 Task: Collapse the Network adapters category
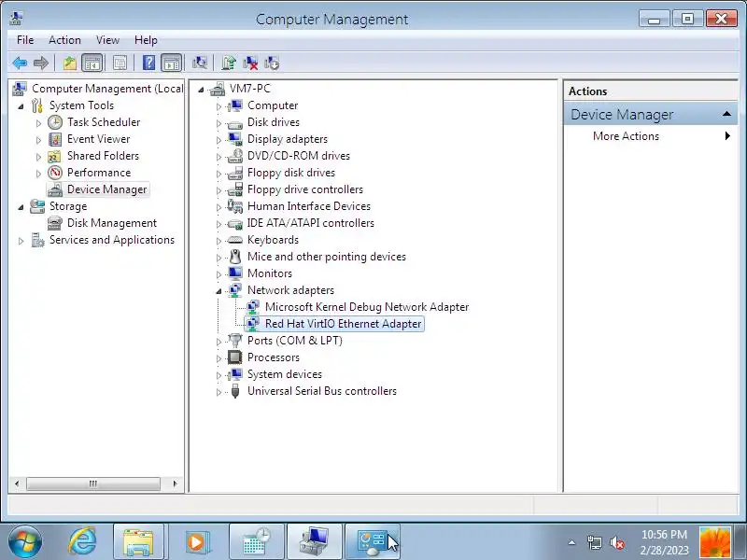pos(218,291)
